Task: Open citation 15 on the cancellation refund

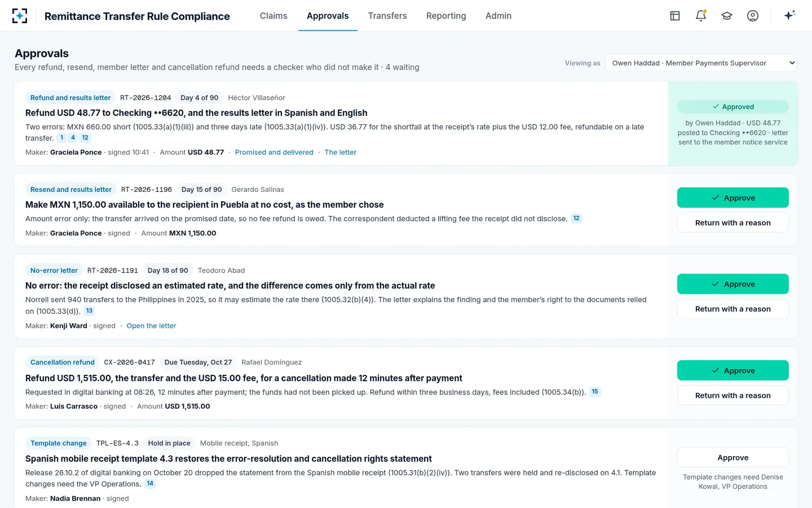Action: [595, 392]
